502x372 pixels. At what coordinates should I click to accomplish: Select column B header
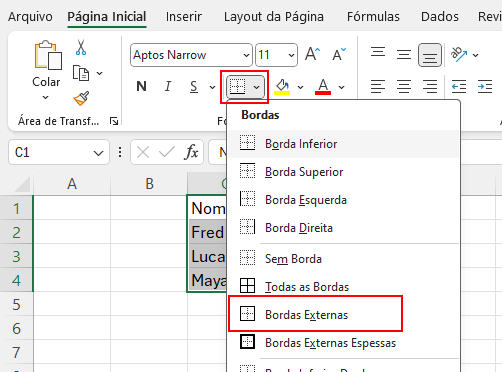149,184
